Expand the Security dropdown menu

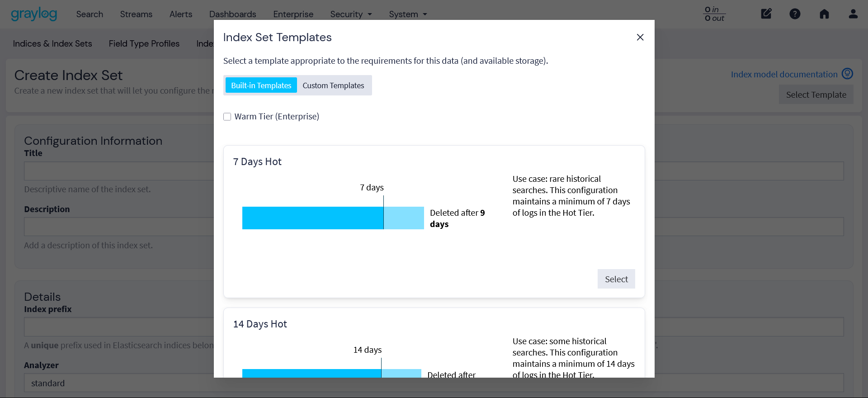[351, 14]
